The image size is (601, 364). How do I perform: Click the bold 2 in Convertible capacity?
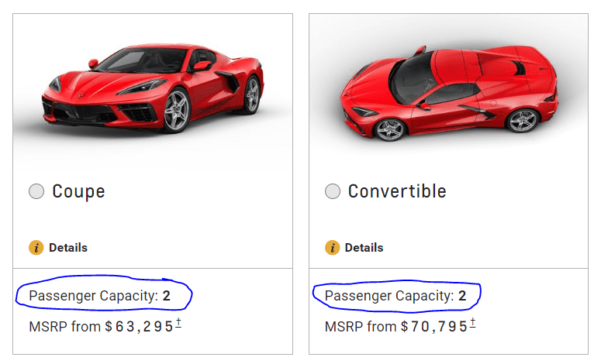(462, 296)
